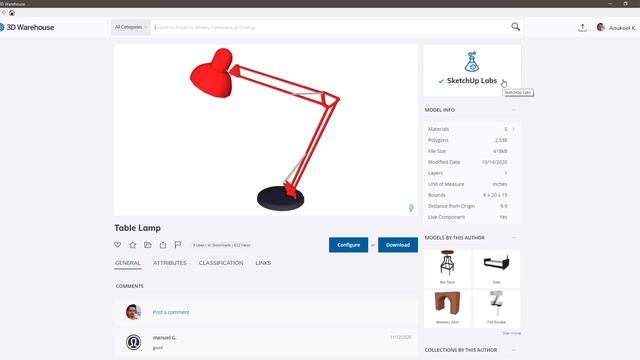Open the Attributes tab
This screenshot has height=360, width=640.
170,263
